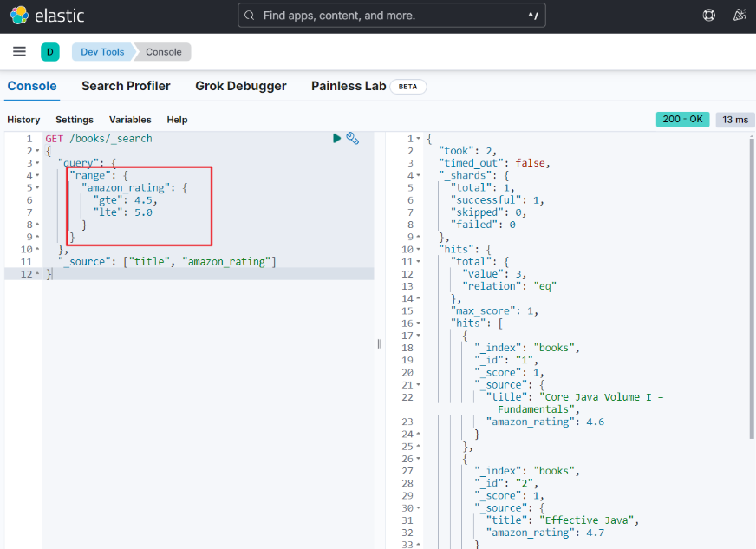The width and height of the screenshot is (756, 549).
Task: Switch to the Grok Debugger tab
Action: [x=241, y=87]
